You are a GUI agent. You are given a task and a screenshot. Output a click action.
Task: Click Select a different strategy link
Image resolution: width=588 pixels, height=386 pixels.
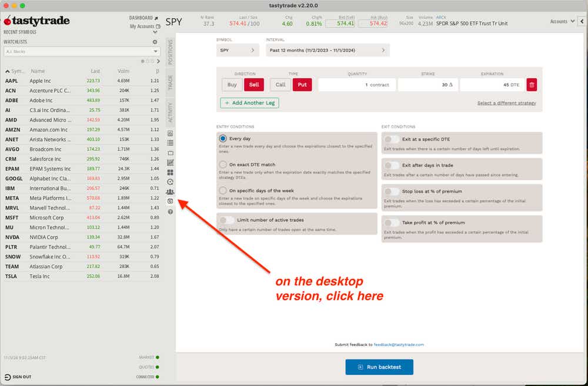(507, 103)
